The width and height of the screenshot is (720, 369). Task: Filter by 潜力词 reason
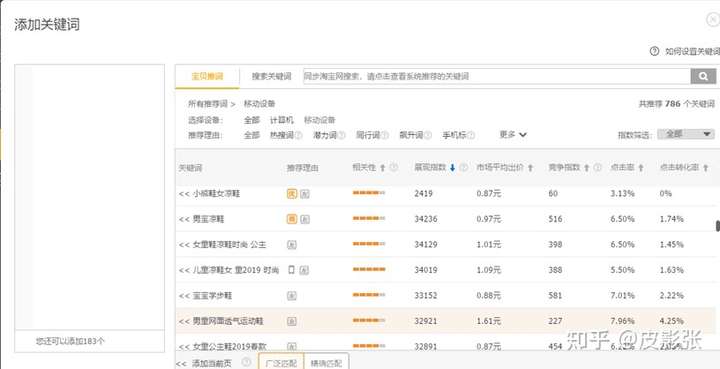(325, 135)
